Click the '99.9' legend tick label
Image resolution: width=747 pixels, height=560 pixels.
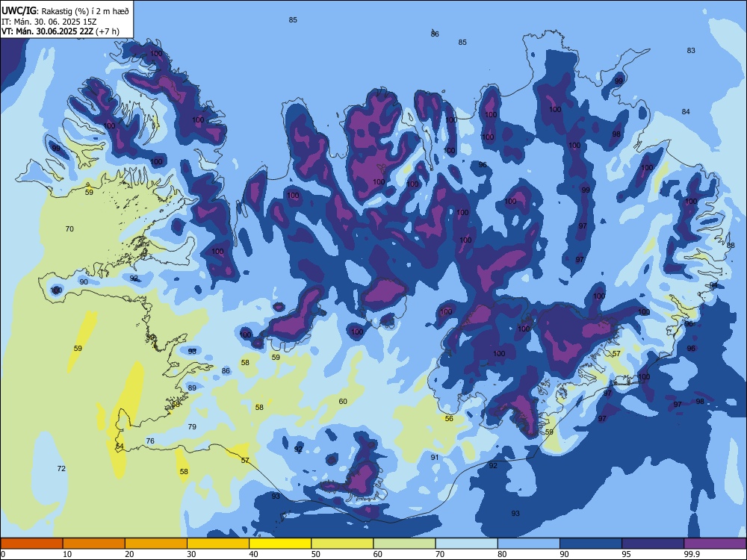point(691,554)
